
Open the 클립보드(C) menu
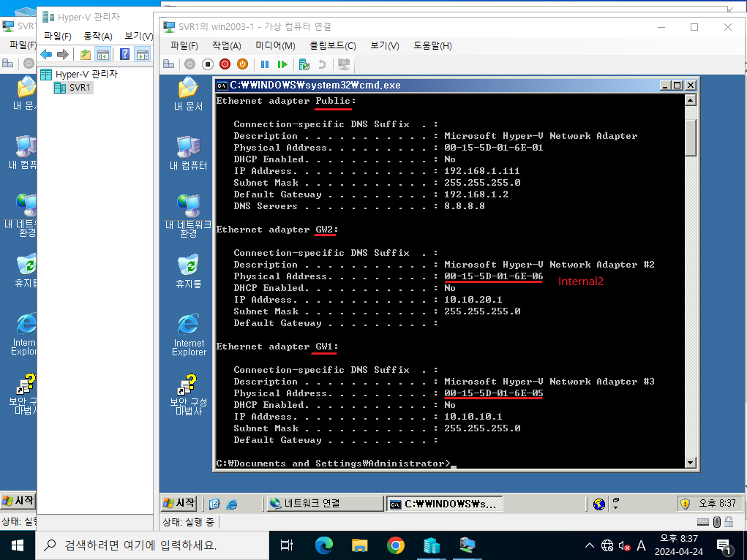click(333, 46)
